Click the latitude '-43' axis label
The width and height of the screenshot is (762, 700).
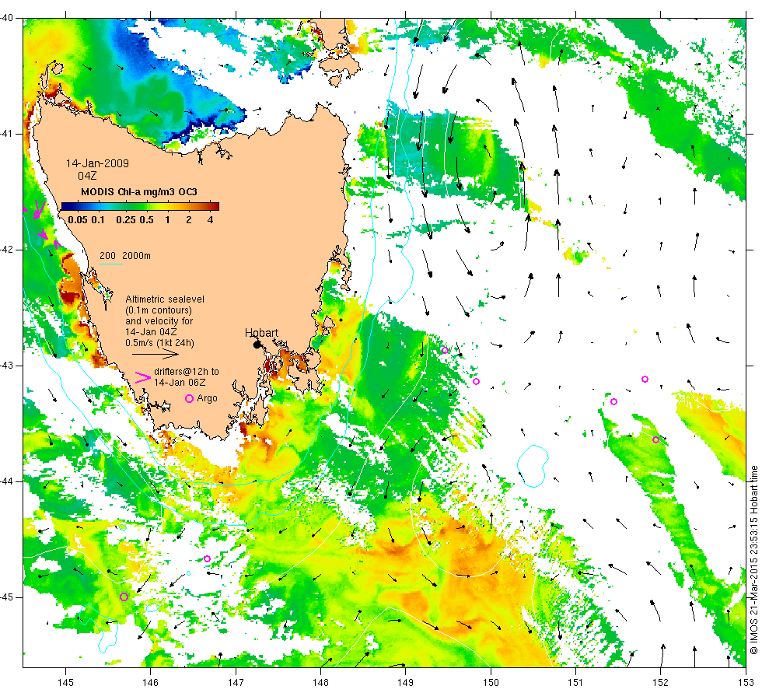tap(7, 365)
